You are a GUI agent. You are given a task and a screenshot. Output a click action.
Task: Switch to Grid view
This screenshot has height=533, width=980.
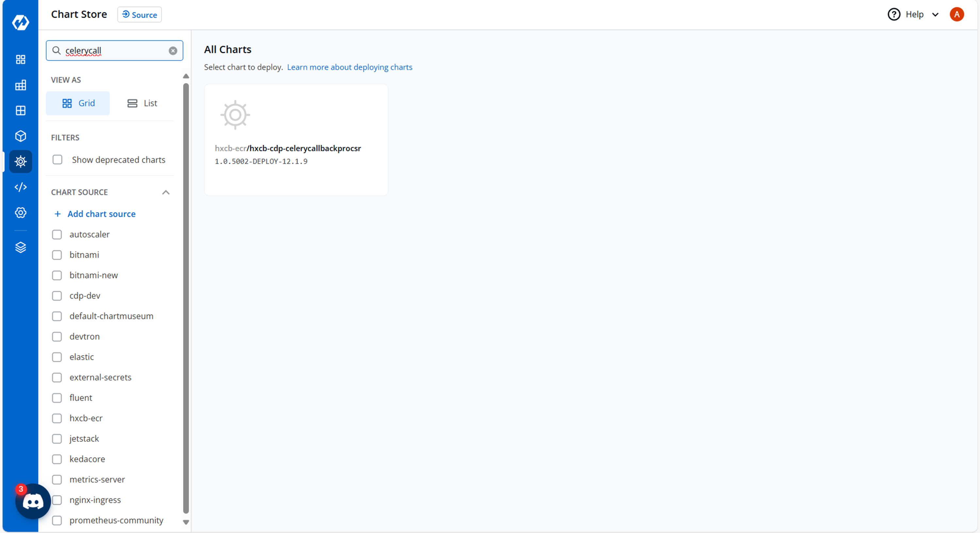(x=78, y=103)
